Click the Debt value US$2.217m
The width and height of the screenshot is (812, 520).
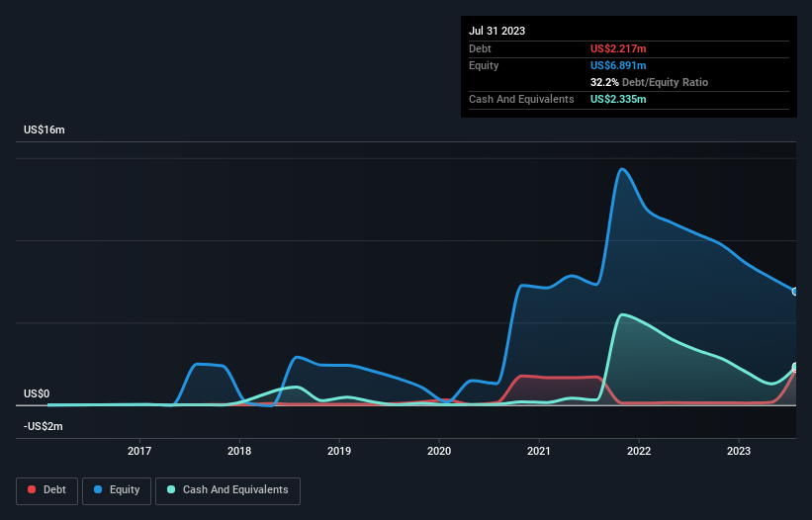[x=618, y=48]
